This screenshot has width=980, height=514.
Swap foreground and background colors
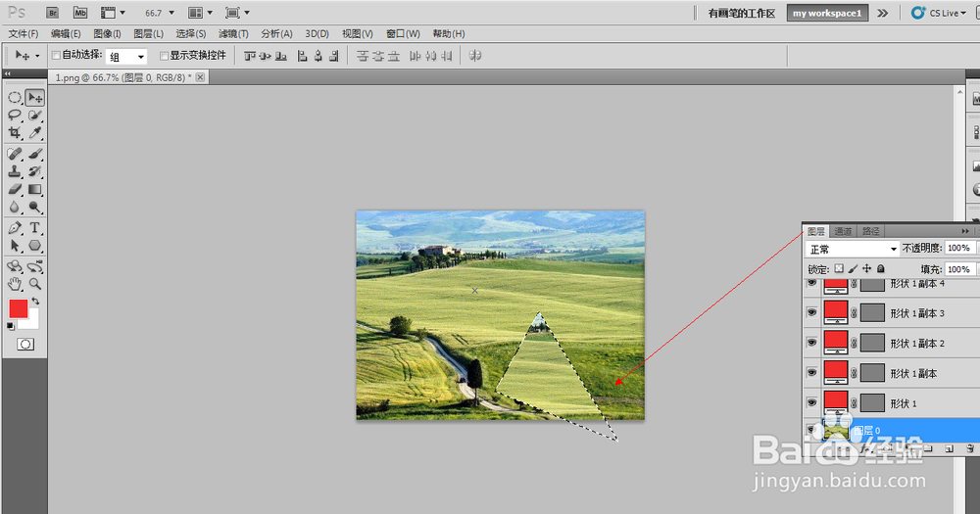[x=35, y=302]
